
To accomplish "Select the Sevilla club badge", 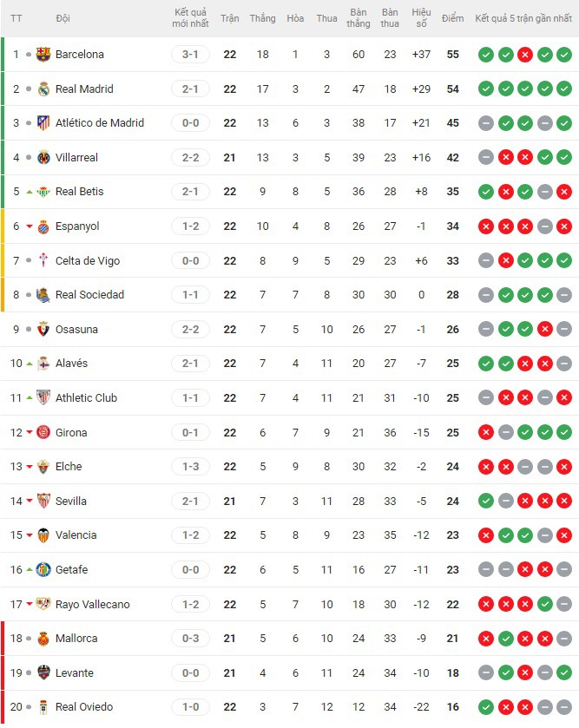I will pos(45,501).
